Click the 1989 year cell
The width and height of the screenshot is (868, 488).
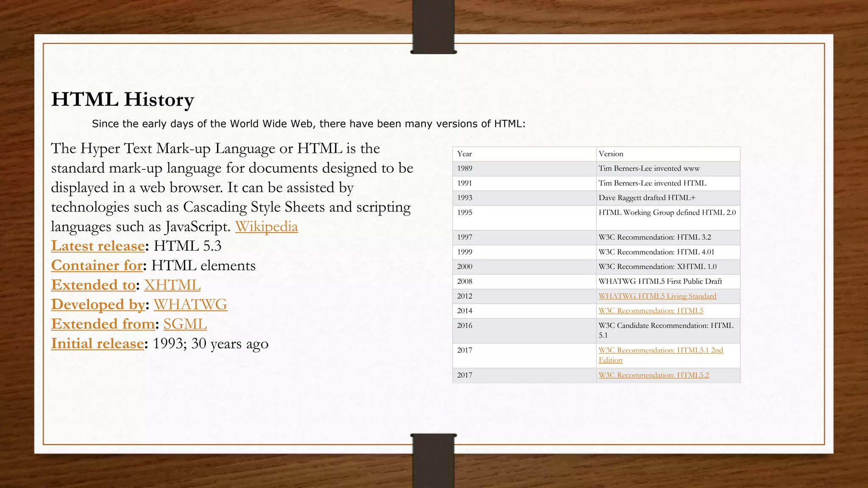(524, 169)
